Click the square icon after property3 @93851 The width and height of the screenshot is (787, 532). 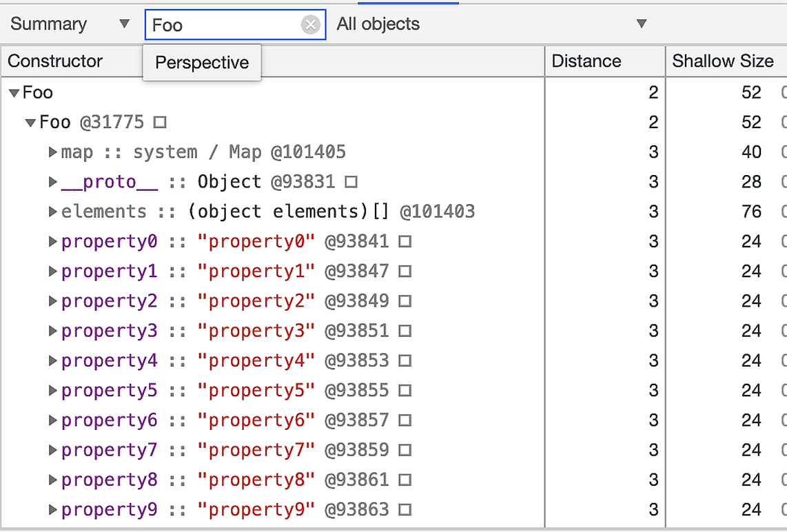[405, 331]
